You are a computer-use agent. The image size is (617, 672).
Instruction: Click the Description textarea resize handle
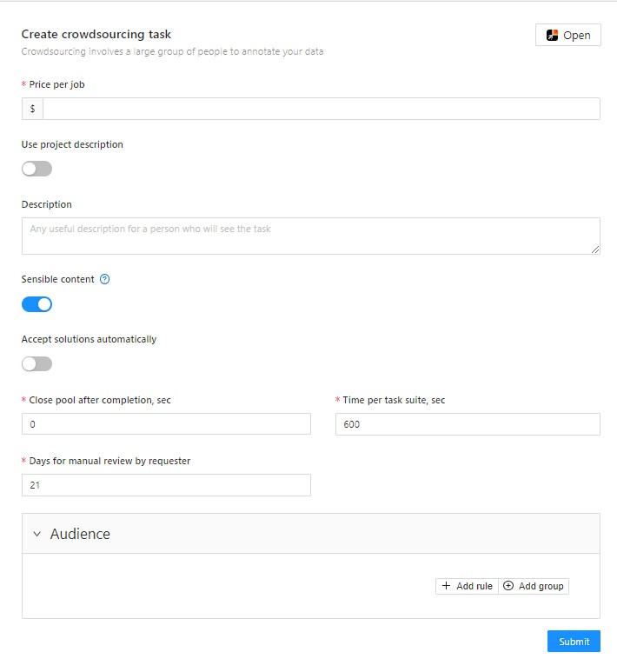point(595,250)
